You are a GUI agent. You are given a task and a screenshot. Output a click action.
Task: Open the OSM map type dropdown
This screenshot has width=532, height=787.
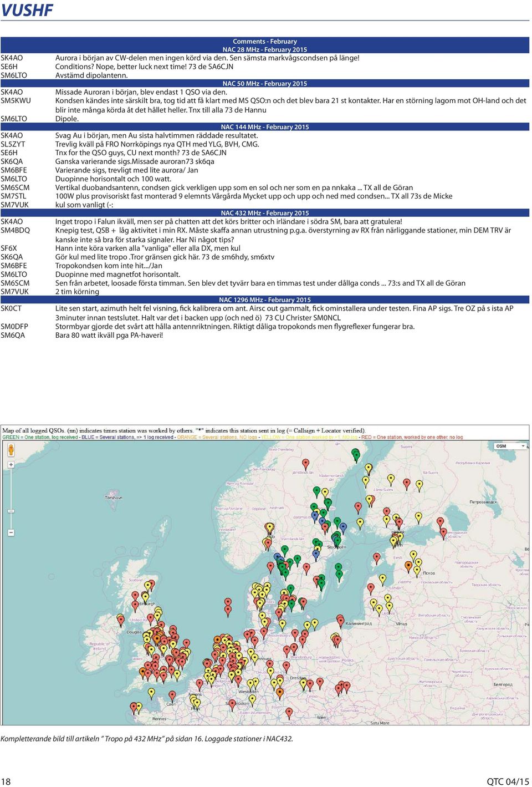(510, 446)
